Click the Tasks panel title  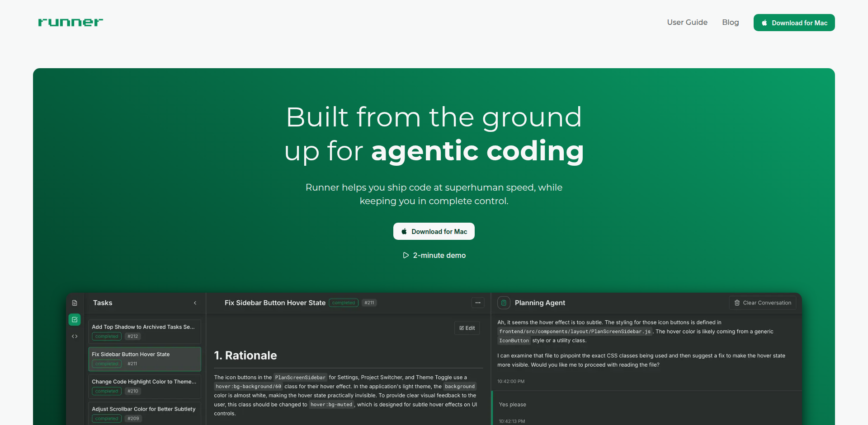(103, 303)
